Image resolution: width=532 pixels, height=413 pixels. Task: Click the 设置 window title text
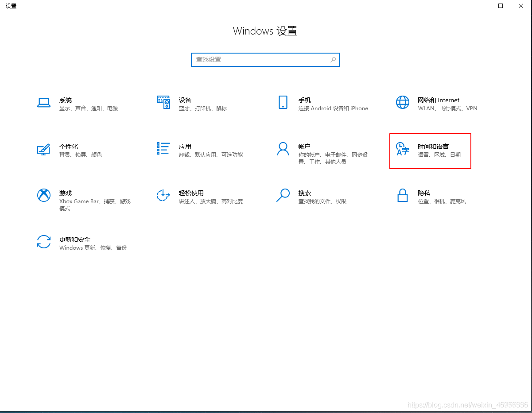[11, 6]
